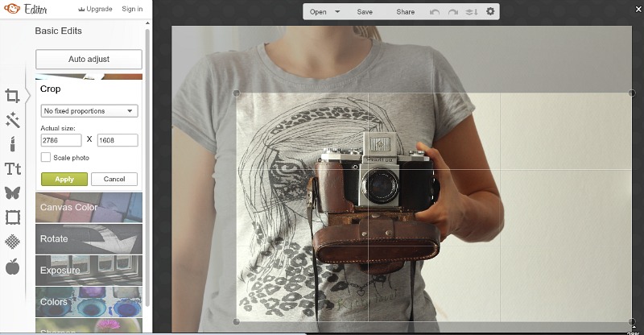Open the Effects magic wand tab
The width and height of the screenshot is (644, 335).
pyautogui.click(x=13, y=120)
